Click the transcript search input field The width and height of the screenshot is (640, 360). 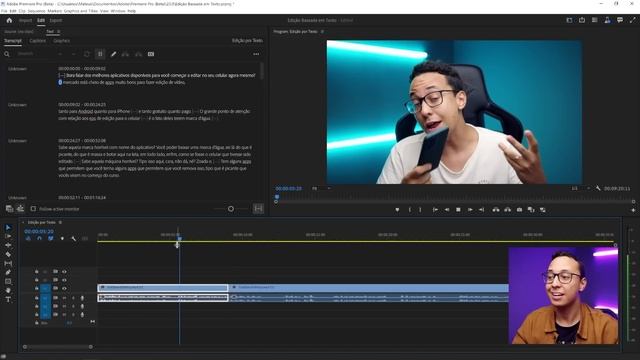35,54
